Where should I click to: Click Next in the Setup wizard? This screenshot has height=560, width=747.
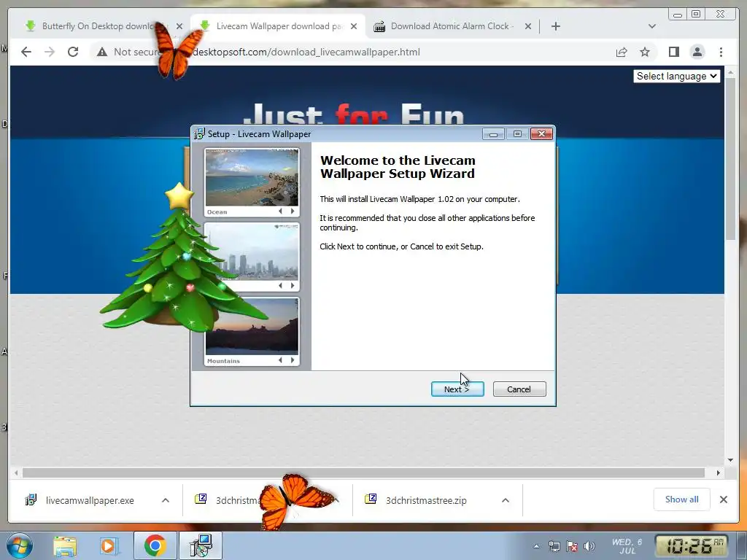point(457,389)
